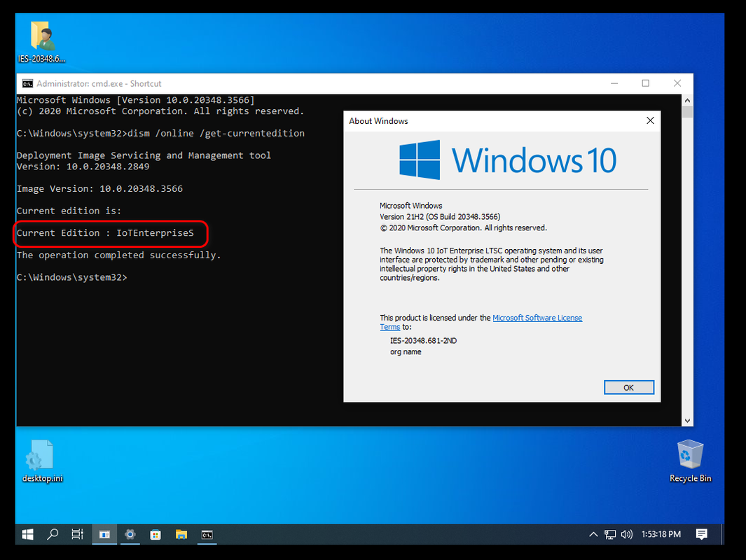
Task: Open the Microsoft Software License link
Action: pyautogui.click(x=537, y=318)
